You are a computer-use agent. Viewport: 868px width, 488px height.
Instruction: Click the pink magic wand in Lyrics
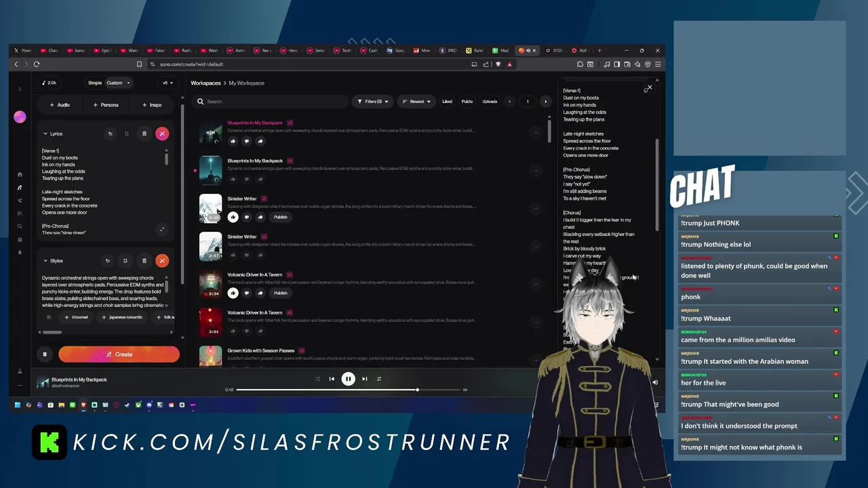161,134
